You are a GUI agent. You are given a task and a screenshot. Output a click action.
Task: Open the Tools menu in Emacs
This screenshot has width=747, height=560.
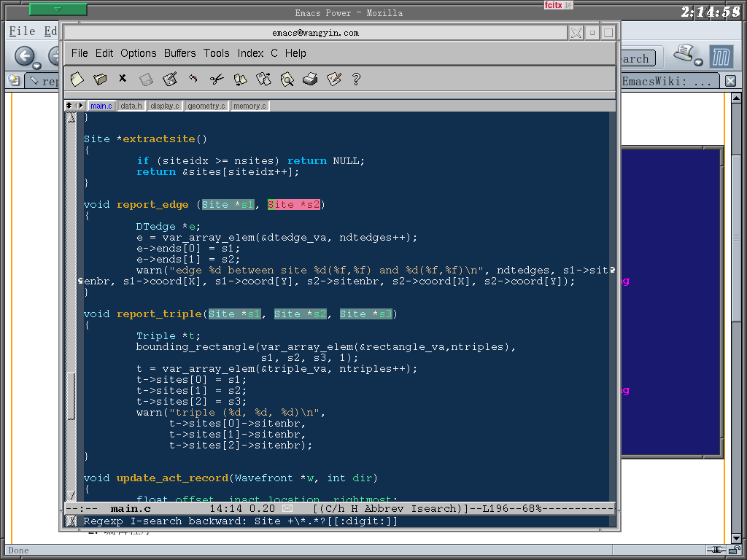click(216, 53)
